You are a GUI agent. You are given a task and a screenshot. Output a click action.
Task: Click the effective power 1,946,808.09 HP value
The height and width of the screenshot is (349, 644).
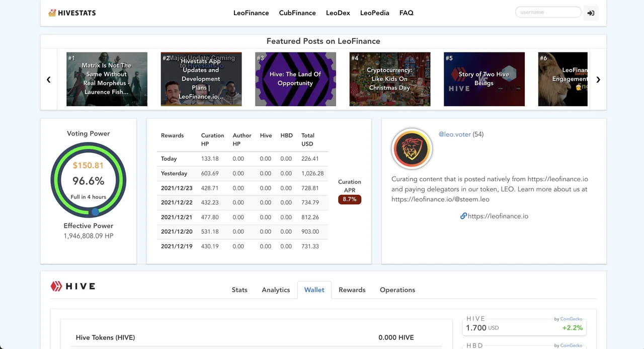point(89,236)
